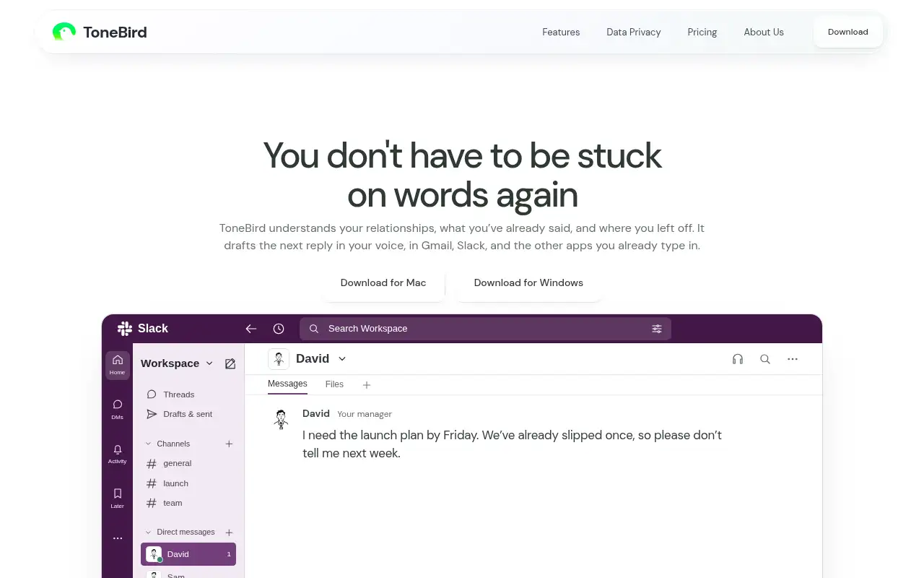
Task: Compose a new message with pencil icon
Action: click(230, 363)
